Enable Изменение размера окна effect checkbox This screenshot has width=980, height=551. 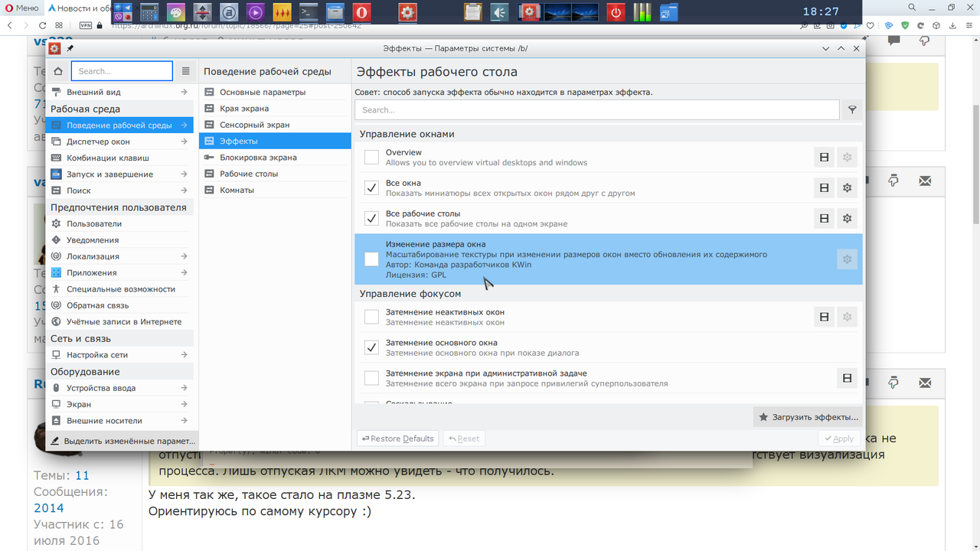click(x=371, y=259)
